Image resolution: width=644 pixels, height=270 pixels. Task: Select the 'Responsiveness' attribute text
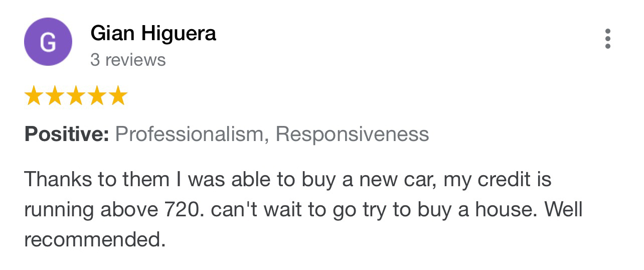353,134
